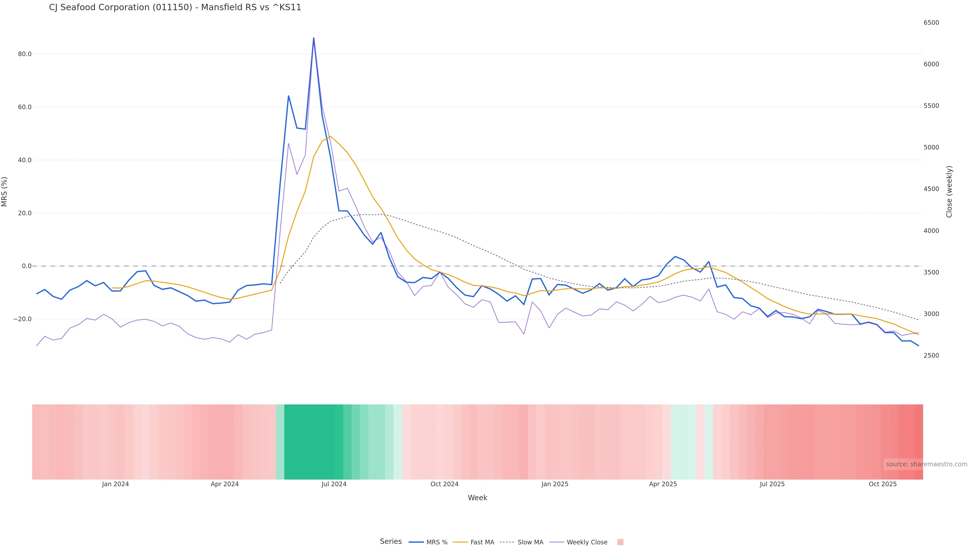Click the Series legend title

(x=391, y=542)
